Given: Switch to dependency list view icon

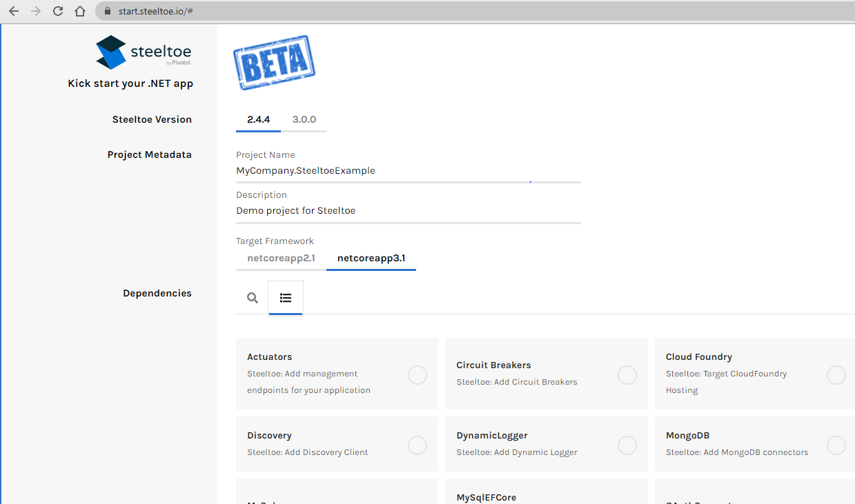Looking at the screenshot, I should [x=286, y=298].
